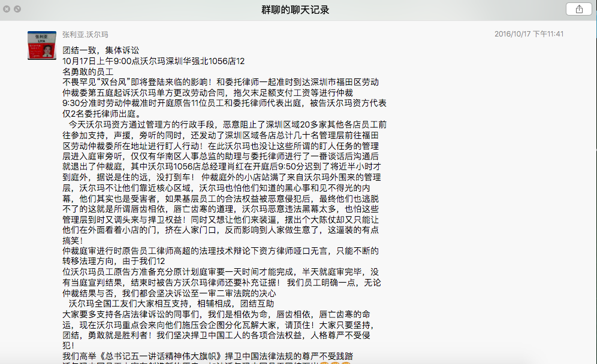Click the line starting 仲裁庭审进行时原告员工律师
Screen dimensions: 597x364
[221, 251]
